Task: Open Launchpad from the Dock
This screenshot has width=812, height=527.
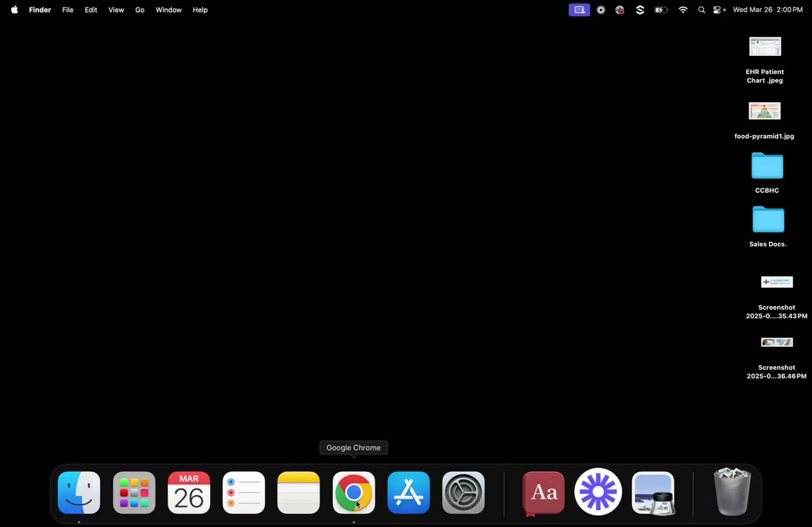Action: coord(134,493)
